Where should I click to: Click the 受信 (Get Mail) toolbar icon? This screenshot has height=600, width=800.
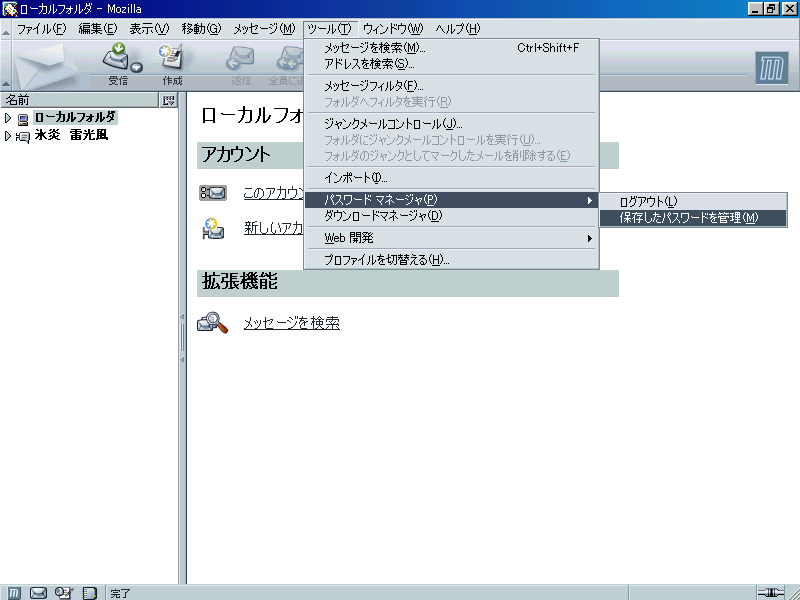(117, 57)
